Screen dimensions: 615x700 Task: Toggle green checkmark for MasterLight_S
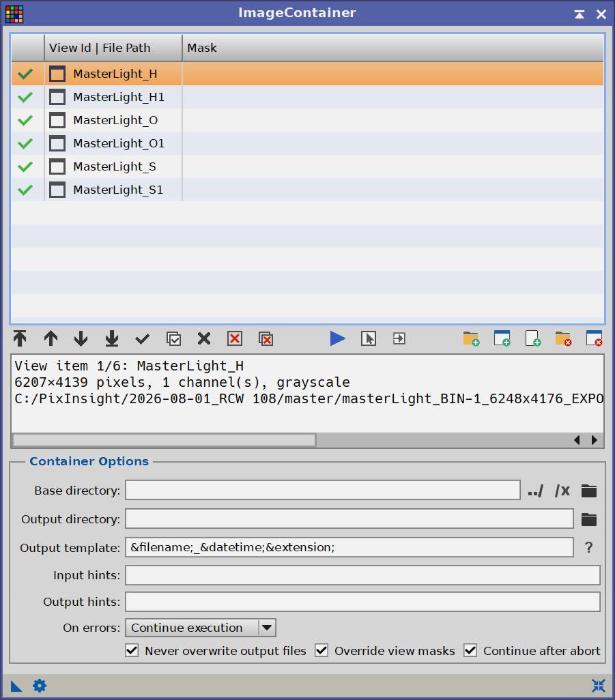tap(25, 166)
